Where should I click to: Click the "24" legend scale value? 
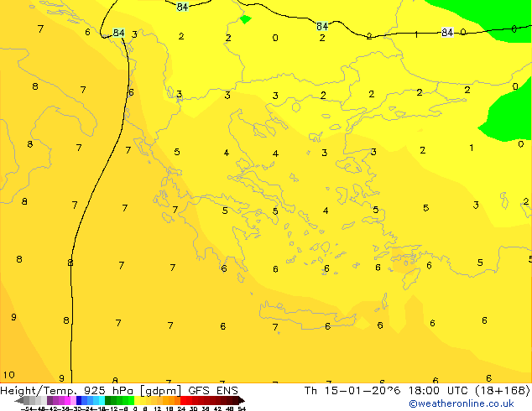point(181,408)
